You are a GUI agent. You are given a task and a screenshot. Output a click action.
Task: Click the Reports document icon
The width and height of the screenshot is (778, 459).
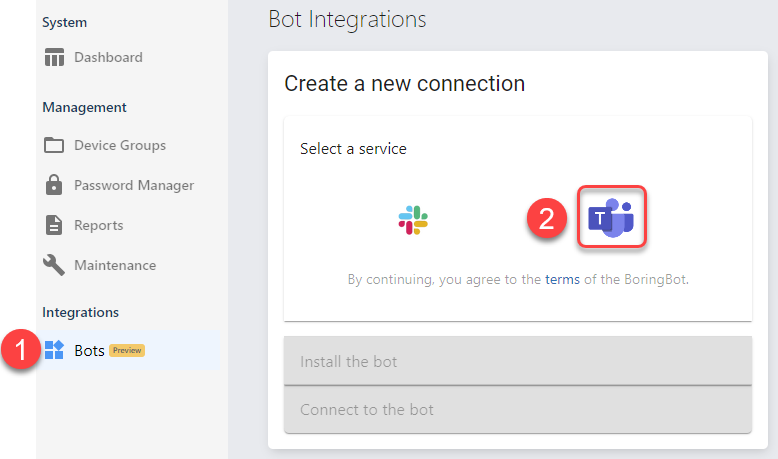54,225
